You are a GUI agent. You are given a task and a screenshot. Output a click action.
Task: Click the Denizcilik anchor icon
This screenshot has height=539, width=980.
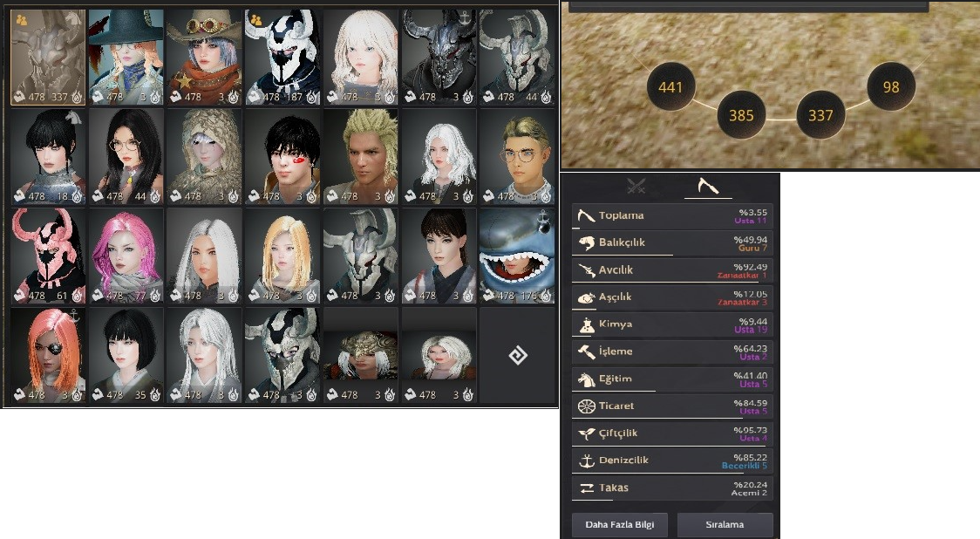586,461
